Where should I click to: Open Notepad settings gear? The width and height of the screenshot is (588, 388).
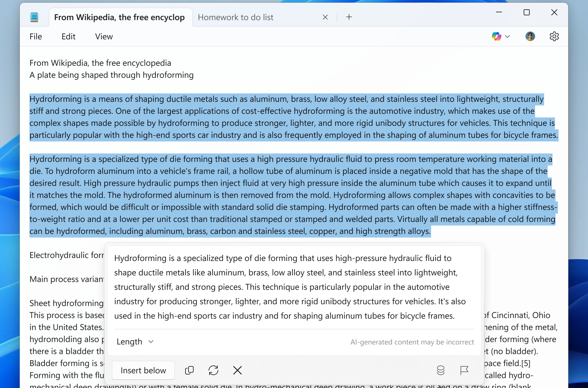(x=554, y=36)
